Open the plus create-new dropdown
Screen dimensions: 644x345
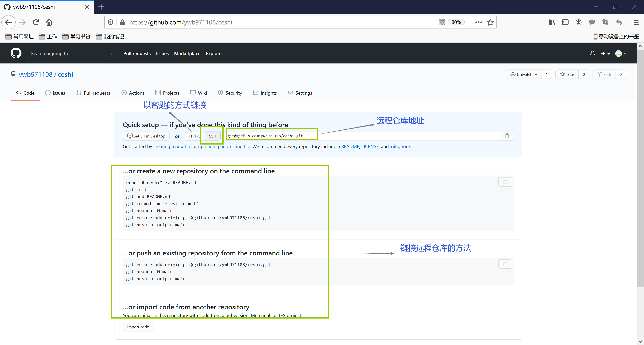605,53
